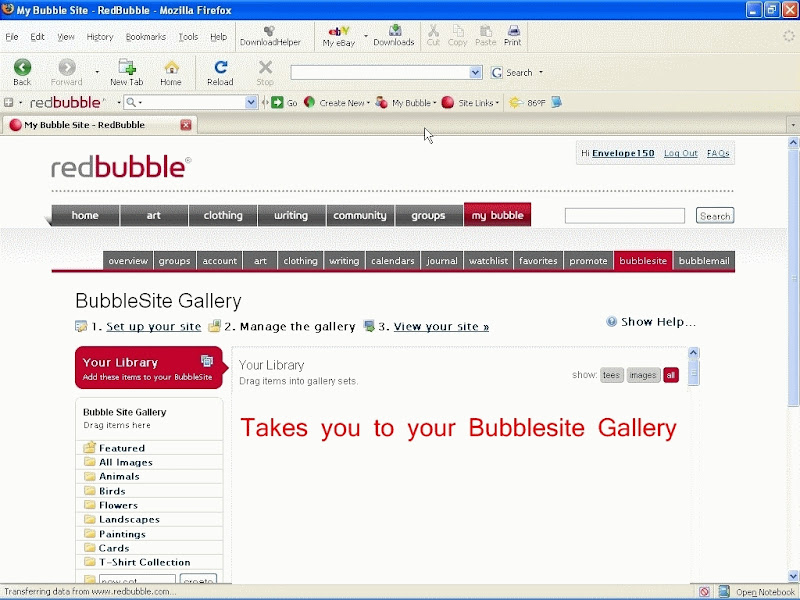800x600 pixels.
Task: Click the browser address bar field
Action: (380, 72)
